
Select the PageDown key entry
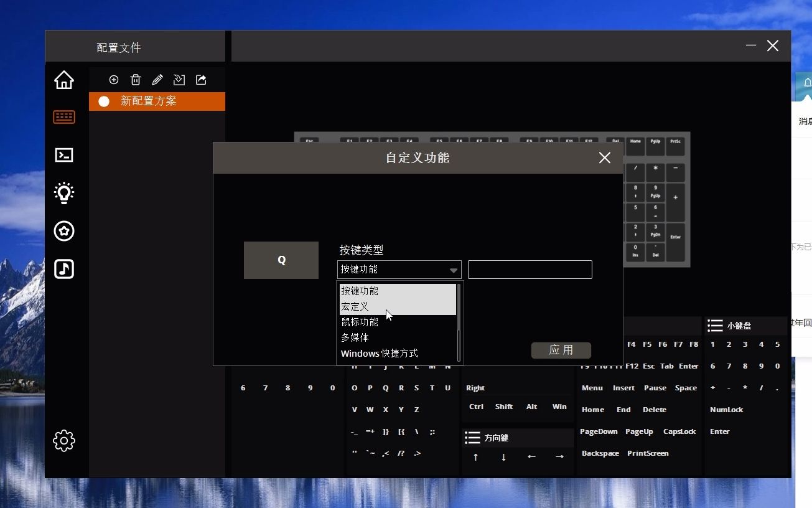tap(599, 431)
